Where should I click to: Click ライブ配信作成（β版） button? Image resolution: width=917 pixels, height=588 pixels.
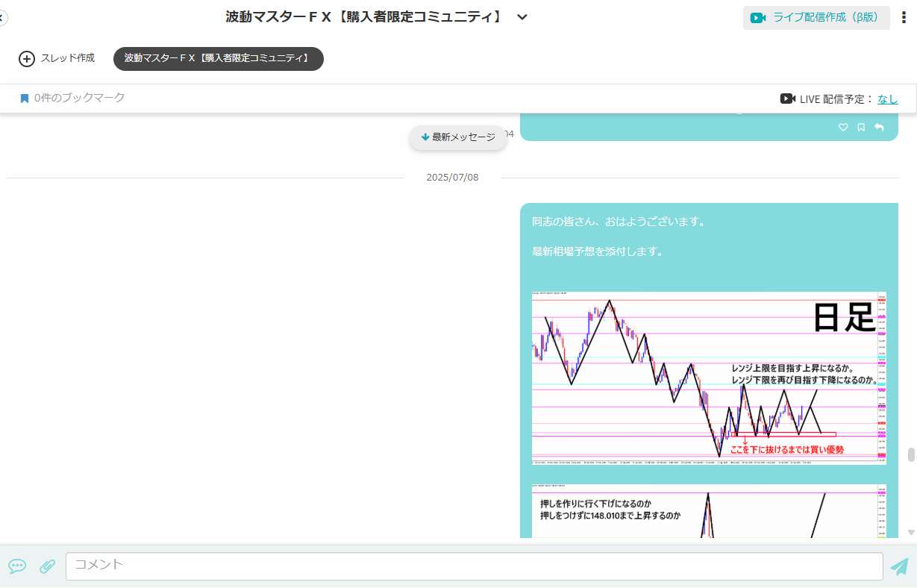(816, 18)
